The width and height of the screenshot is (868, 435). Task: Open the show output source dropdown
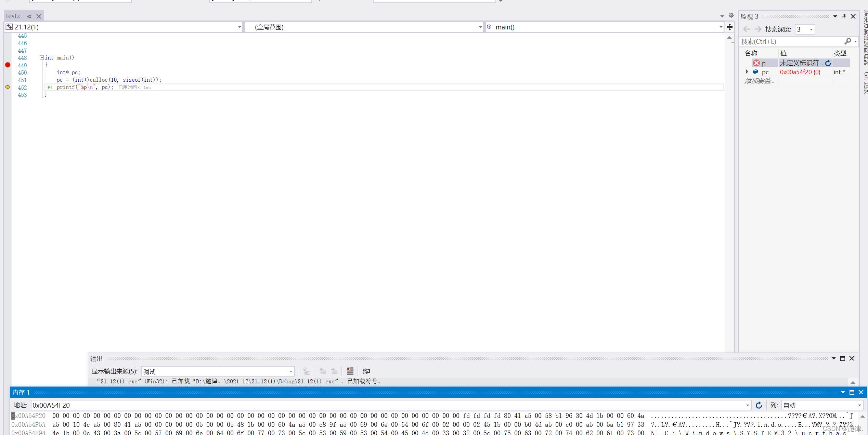(x=290, y=371)
